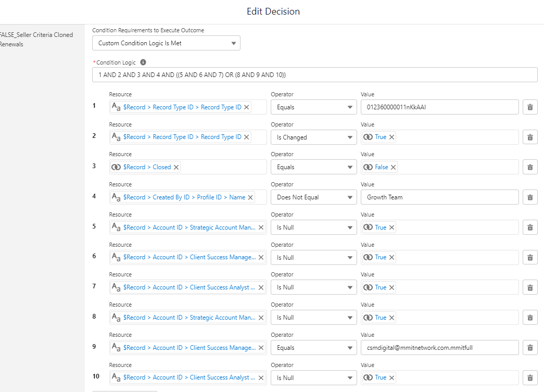Viewport: 544px width, 392px height.
Task: Show Condition Logic info tooltip icon
Action: click(143, 62)
